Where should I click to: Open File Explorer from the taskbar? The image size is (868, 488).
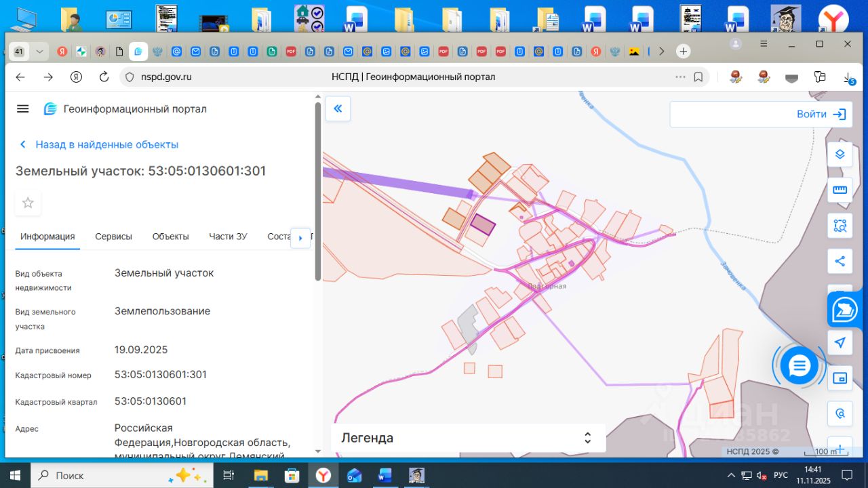260,475
